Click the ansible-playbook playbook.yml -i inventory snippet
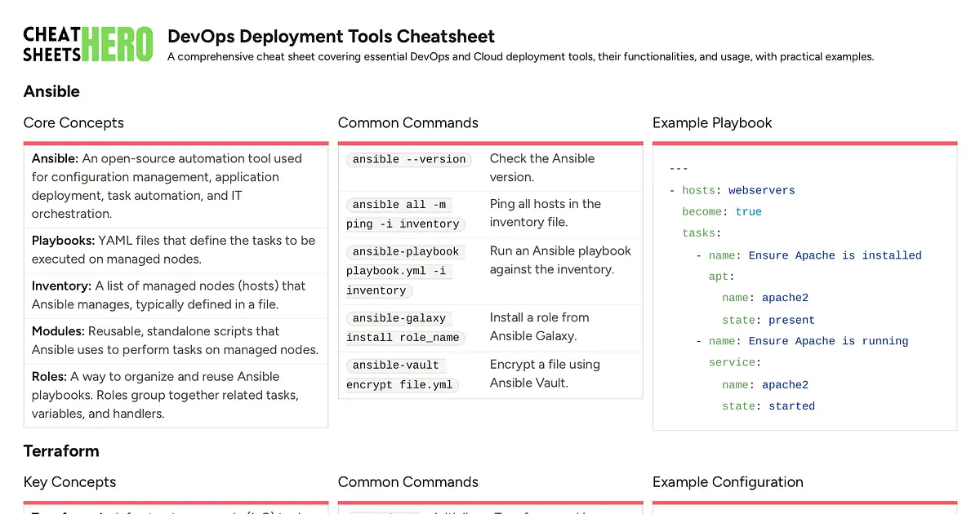Screen dimensions: 980x514 click(406, 271)
